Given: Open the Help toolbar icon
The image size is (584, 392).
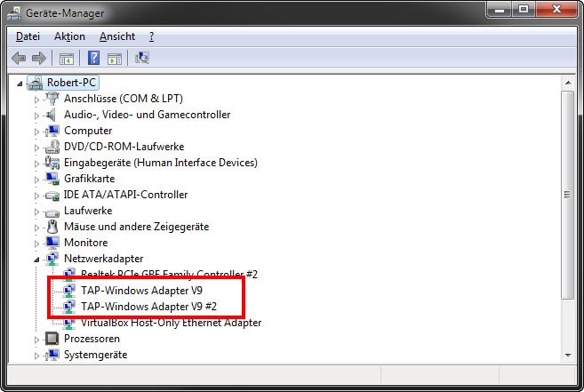Looking at the screenshot, I should point(93,58).
